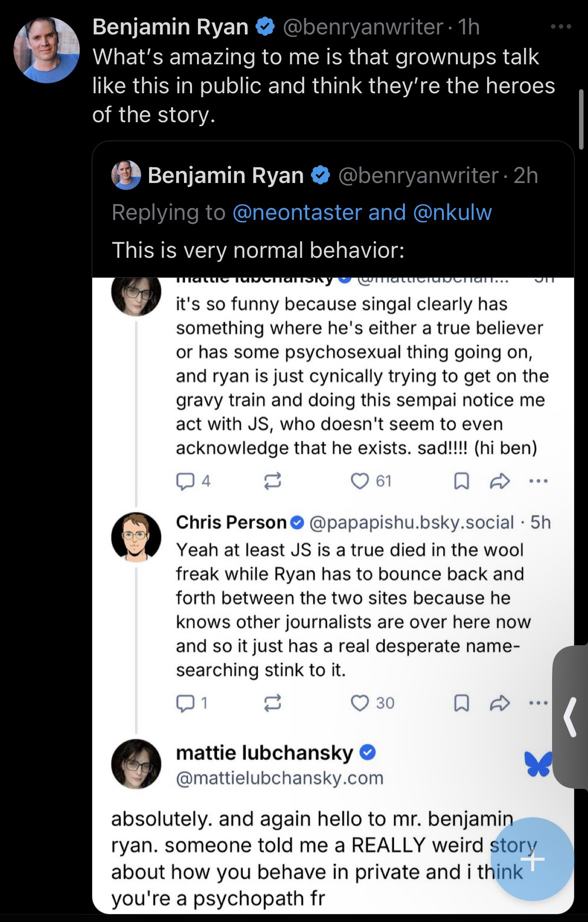
Task: Click the Chris Person display name
Action: point(231,522)
